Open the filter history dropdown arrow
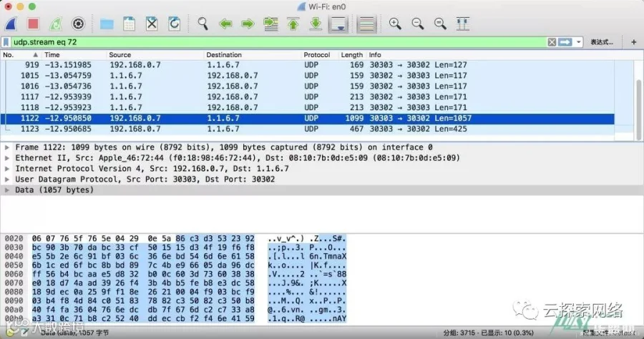Screen dimensions: 644x339 579,42
